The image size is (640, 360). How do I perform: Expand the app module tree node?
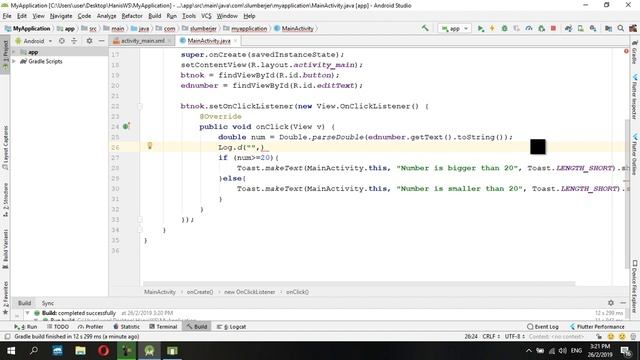click(x=14, y=52)
